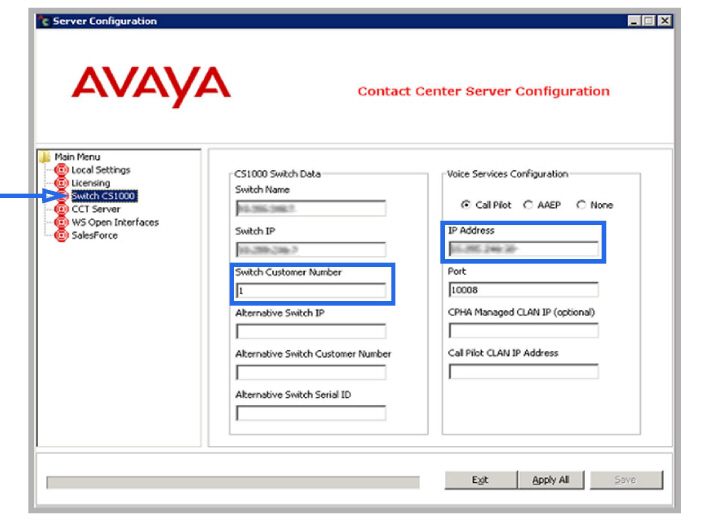Click the greyed Save button

tap(626, 480)
